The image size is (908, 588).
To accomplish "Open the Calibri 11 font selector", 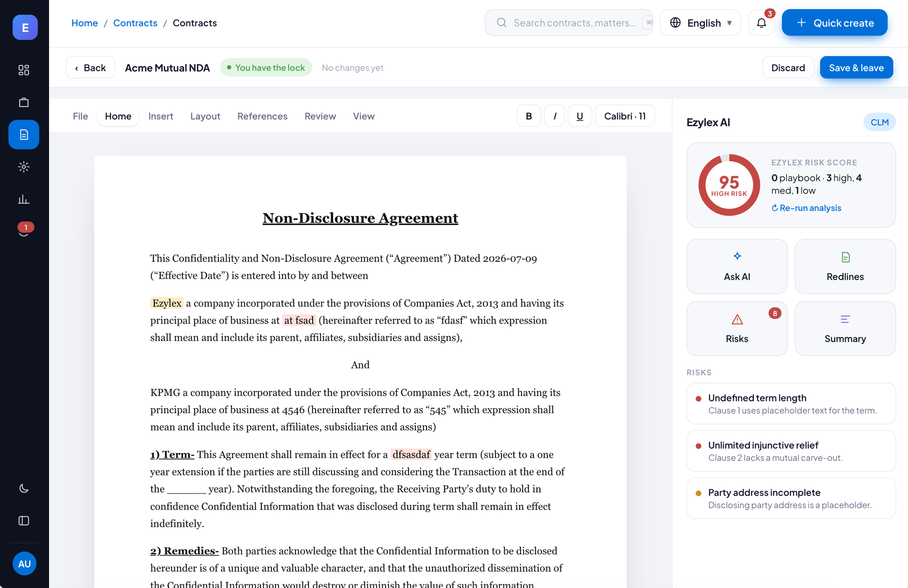I will (x=625, y=116).
